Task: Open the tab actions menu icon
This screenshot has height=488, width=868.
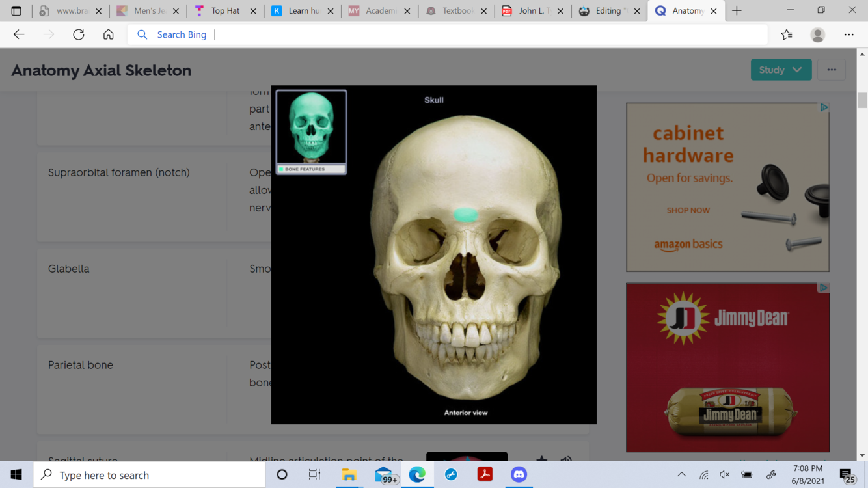Action: pyautogui.click(x=16, y=11)
